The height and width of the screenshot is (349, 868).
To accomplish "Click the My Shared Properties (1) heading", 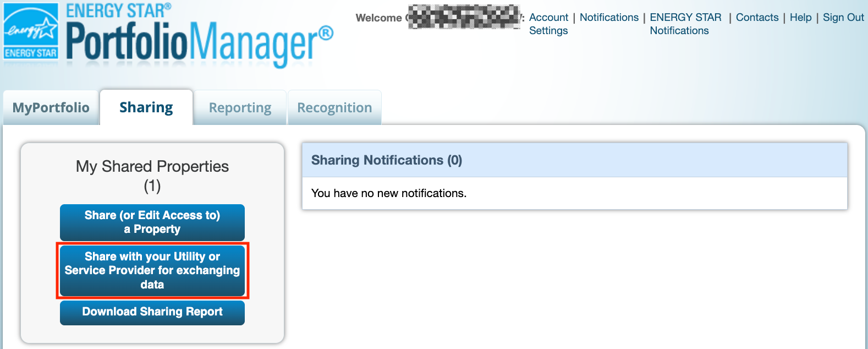I will tap(152, 176).
